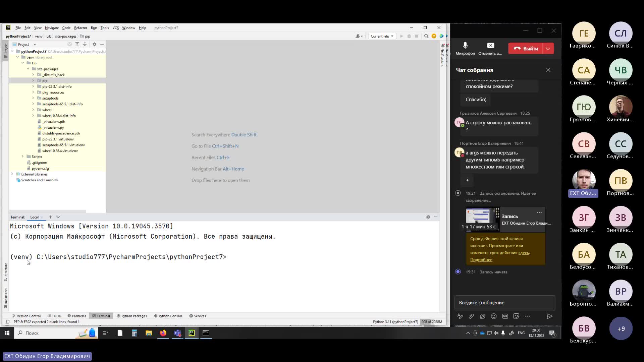Click the Подробнее link in expiry notice

481,260
